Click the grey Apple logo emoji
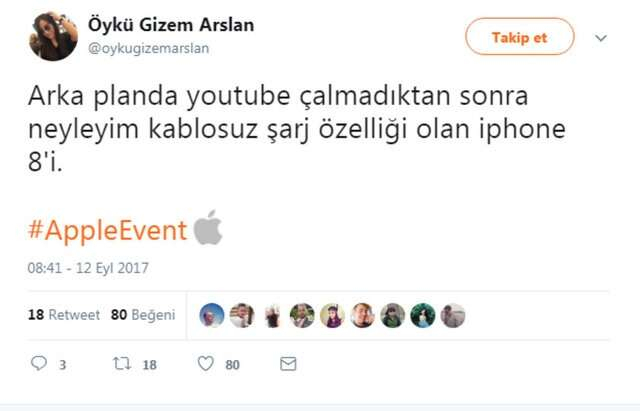The image size is (640, 411). pos(208,228)
